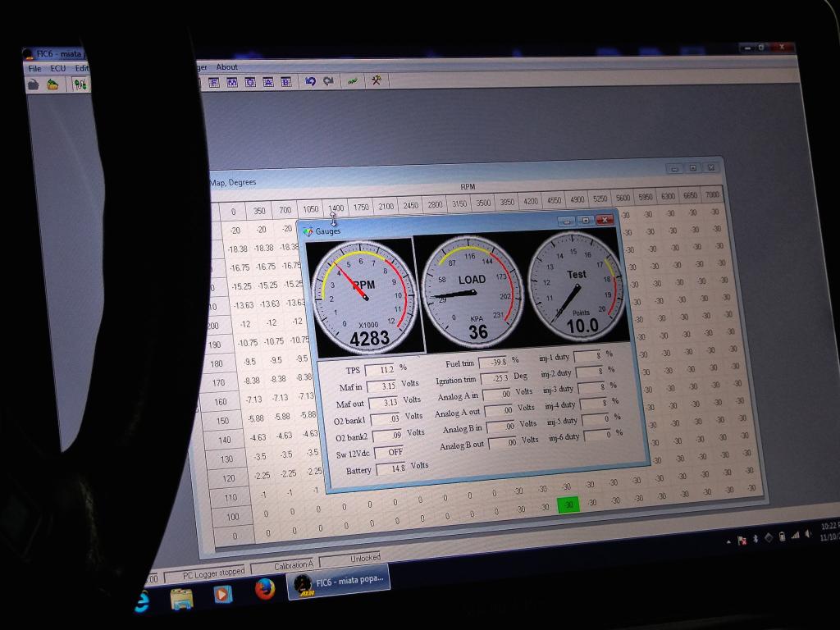The height and width of the screenshot is (630, 840).
Task: Click the 120 load row header
Action: point(229,478)
